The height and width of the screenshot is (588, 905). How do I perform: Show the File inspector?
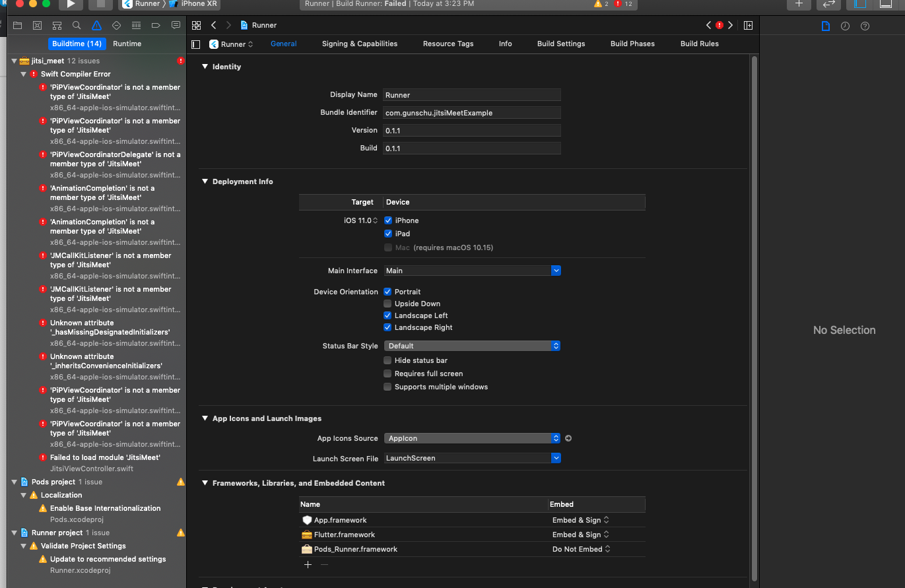pos(825,26)
